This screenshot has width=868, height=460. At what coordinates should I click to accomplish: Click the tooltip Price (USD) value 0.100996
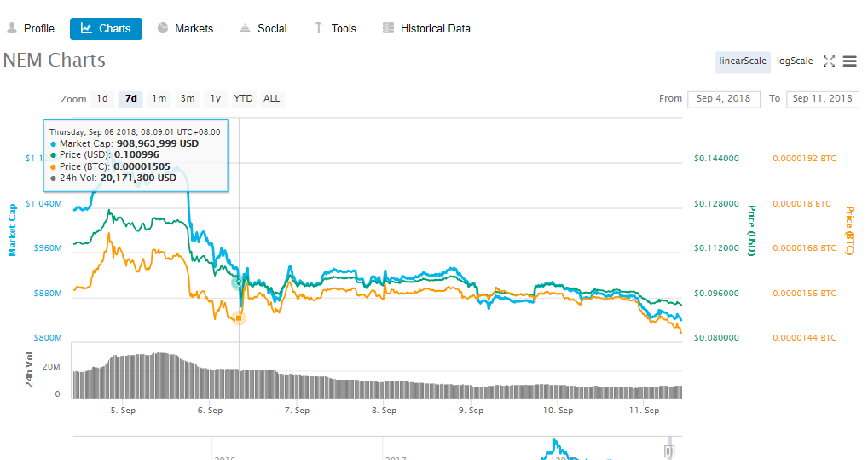point(136,155)
